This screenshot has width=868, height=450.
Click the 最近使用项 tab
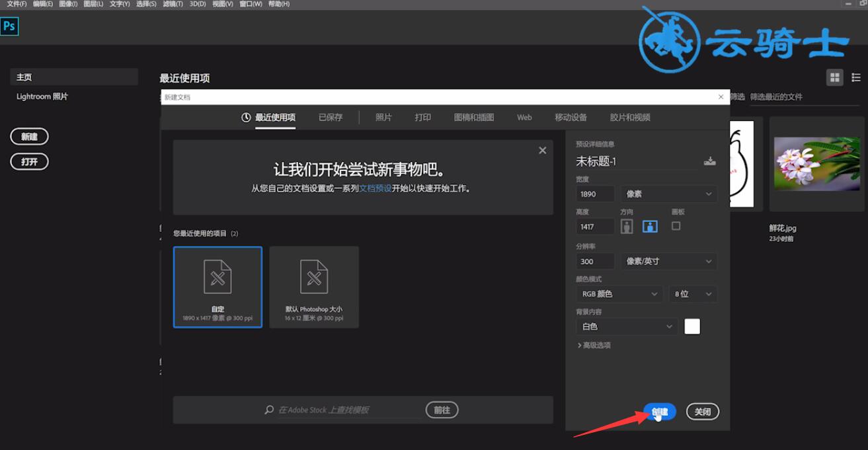point(275,118)
